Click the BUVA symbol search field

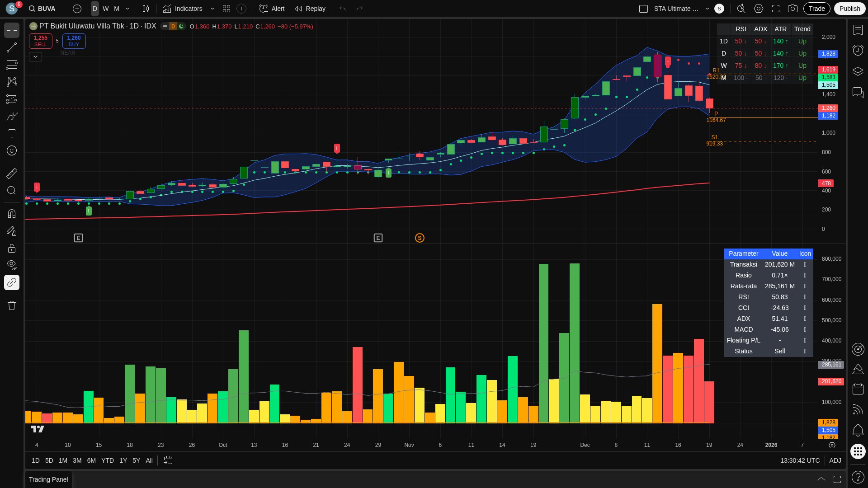[x=42, y=9]
